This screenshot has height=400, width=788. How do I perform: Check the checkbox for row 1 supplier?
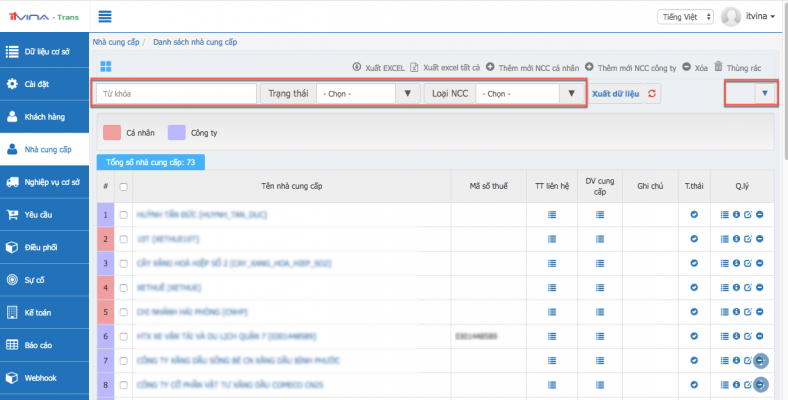point(124,215)
